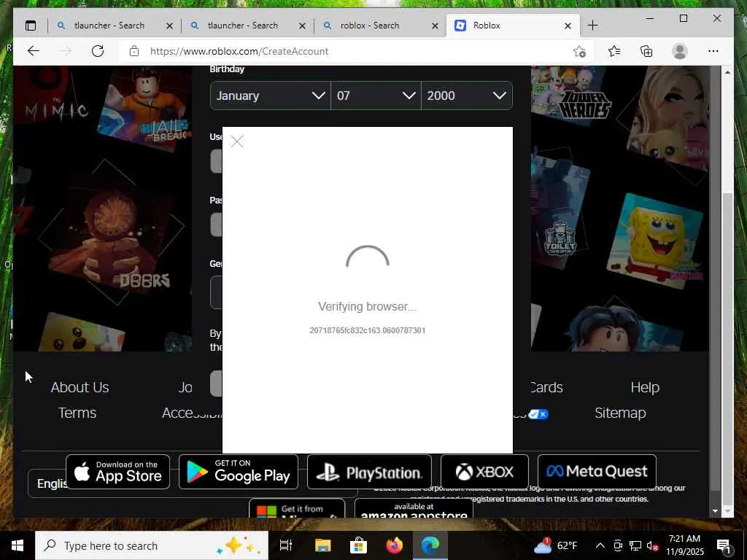View site information lock icon

click(x=134, y=51)
